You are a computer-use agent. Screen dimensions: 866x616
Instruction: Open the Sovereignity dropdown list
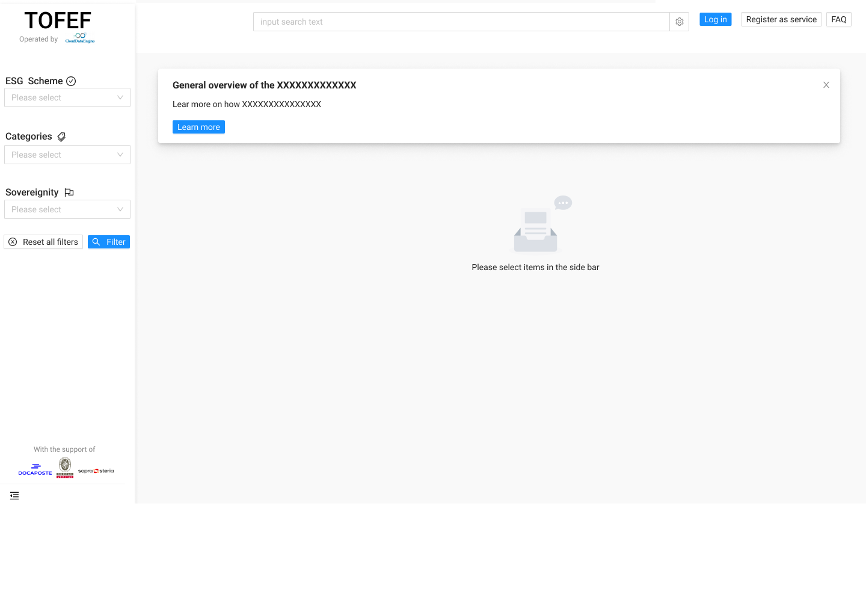point(67,209)
